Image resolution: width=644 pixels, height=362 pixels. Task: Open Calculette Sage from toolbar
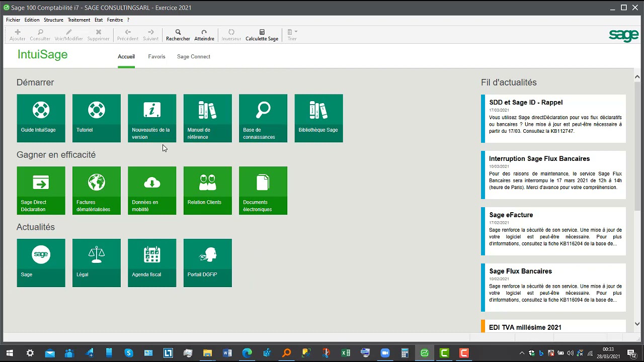[262, 35]
